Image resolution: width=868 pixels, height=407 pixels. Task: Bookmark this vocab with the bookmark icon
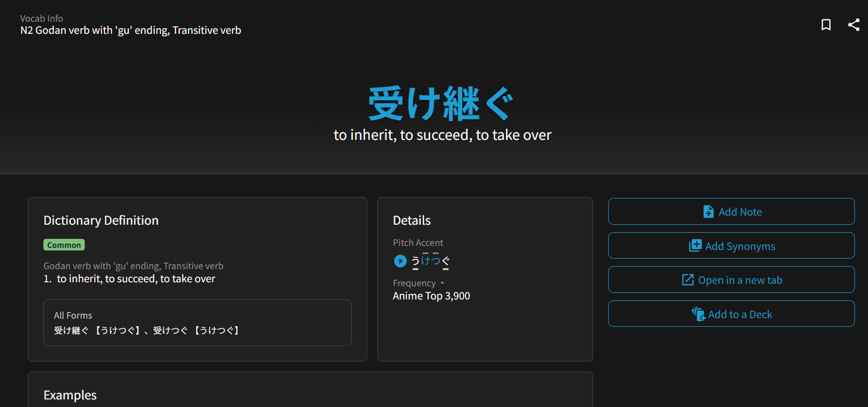[x=826, y=25]
